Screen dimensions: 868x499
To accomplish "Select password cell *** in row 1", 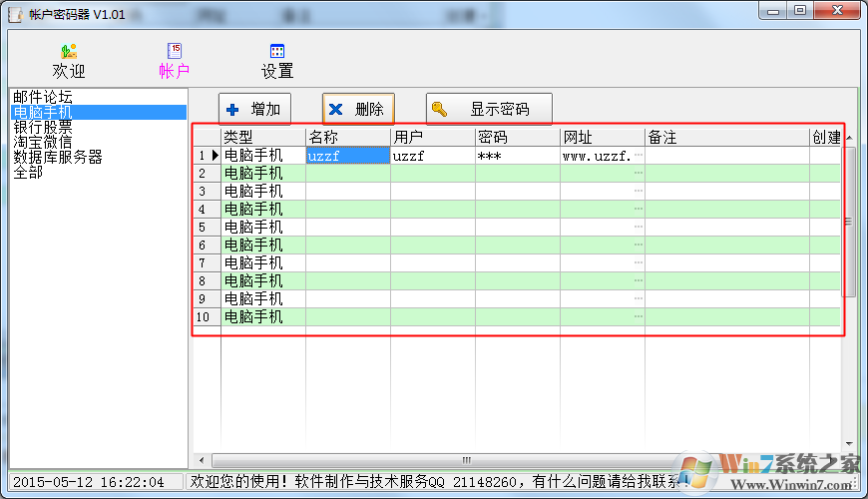I will (518, 155).
